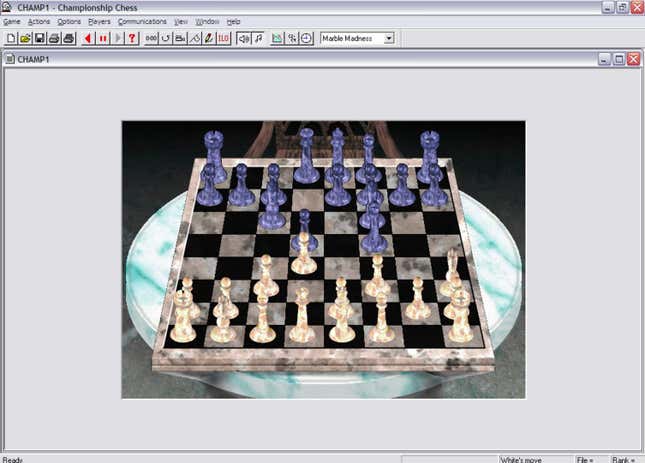
Task: Open the Help menu
Action: point(233,22)
